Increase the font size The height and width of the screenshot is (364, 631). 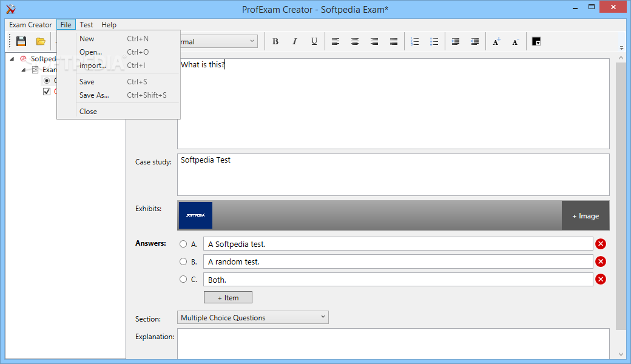(496, 41)
